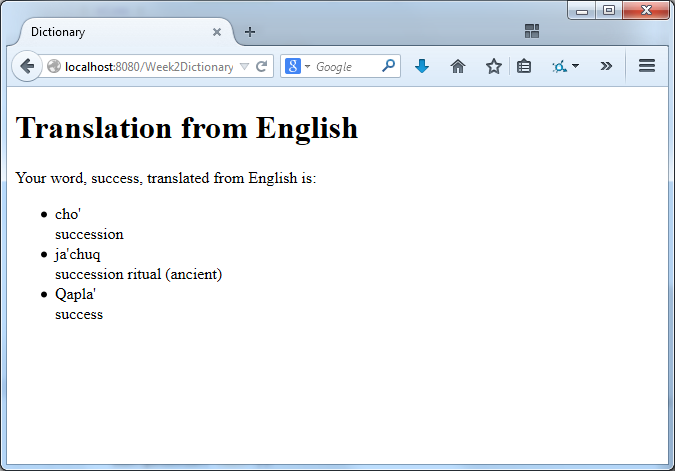Open the tab groups icon
The width and height of the screenshot is (675, 471).
click(x=532, y=31)
